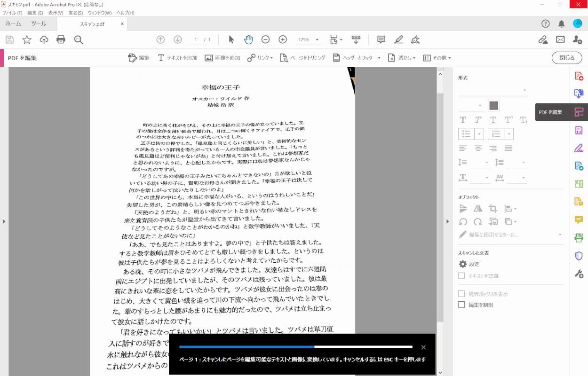Switch to the ツール tab
The image size is (588, 376).
(39, 23)
